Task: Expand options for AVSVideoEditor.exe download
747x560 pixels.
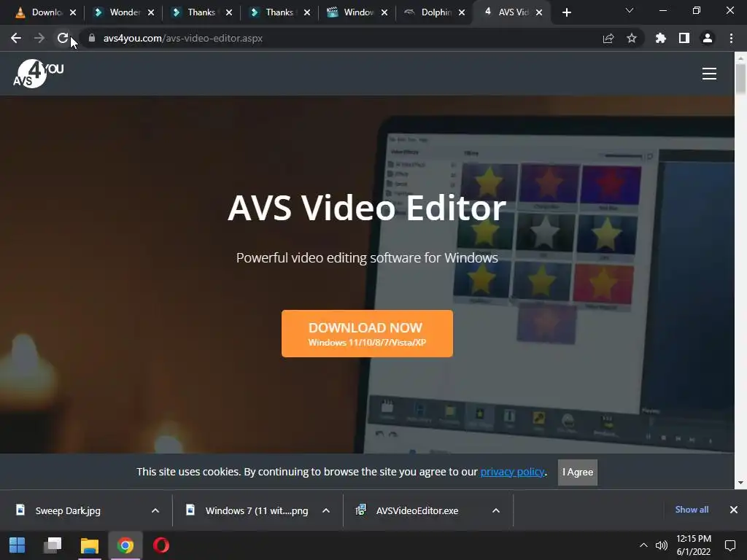Action: pyautogui.click(x=496, y=510)
